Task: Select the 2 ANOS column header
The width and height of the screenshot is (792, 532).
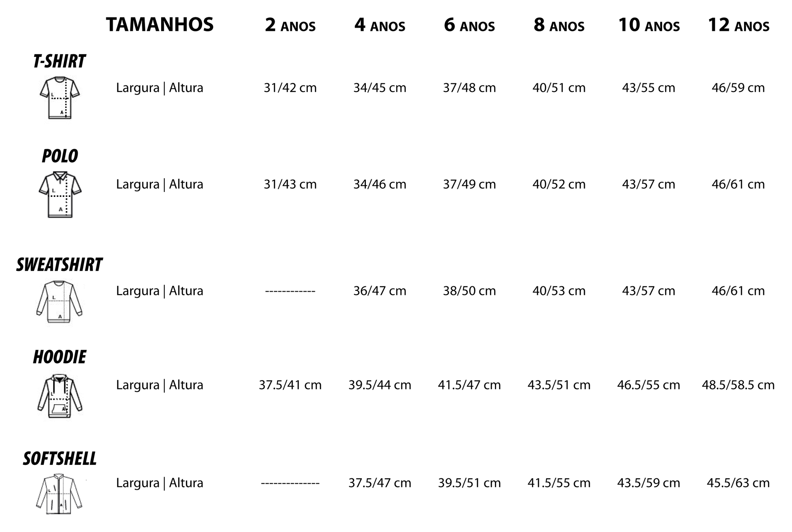Action: (290, 25)
